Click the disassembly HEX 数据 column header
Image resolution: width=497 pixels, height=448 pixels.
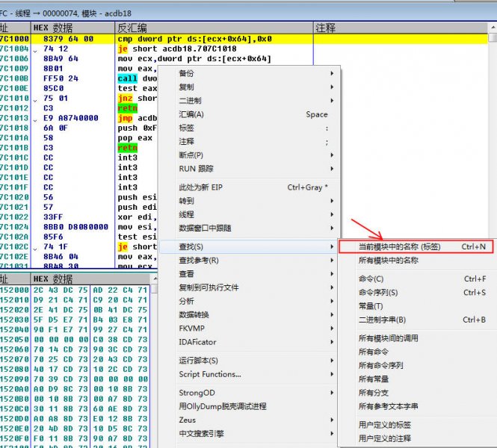72,28
